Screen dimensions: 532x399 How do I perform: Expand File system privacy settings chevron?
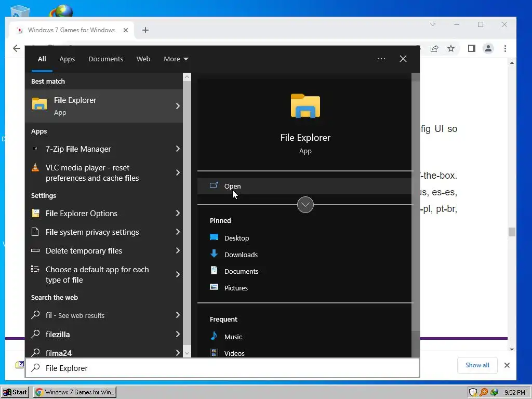[178, 232]
